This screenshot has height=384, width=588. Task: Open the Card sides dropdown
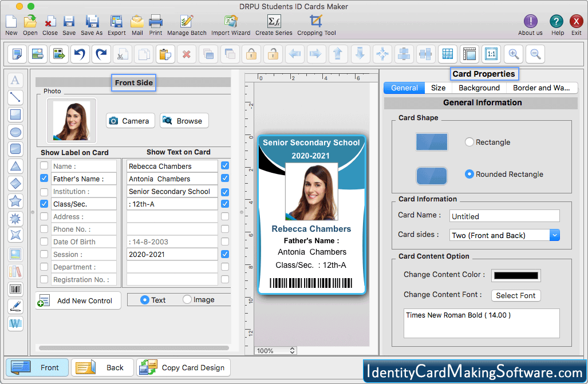[504, 235]
